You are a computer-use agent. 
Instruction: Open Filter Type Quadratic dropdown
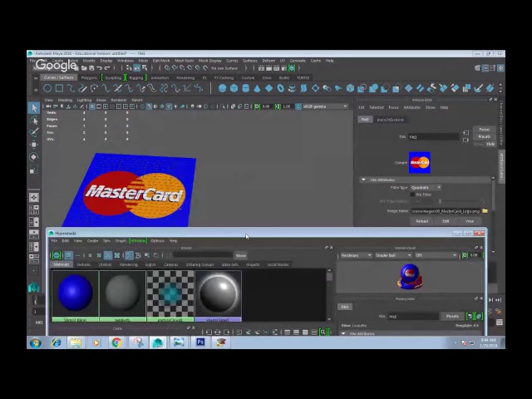click(x=426, y=188)
